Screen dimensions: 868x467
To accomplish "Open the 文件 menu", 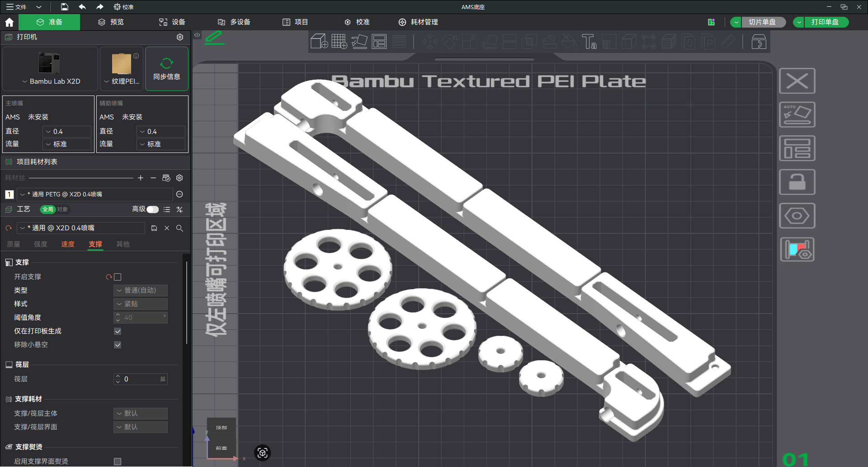I will tap(17, 7).
